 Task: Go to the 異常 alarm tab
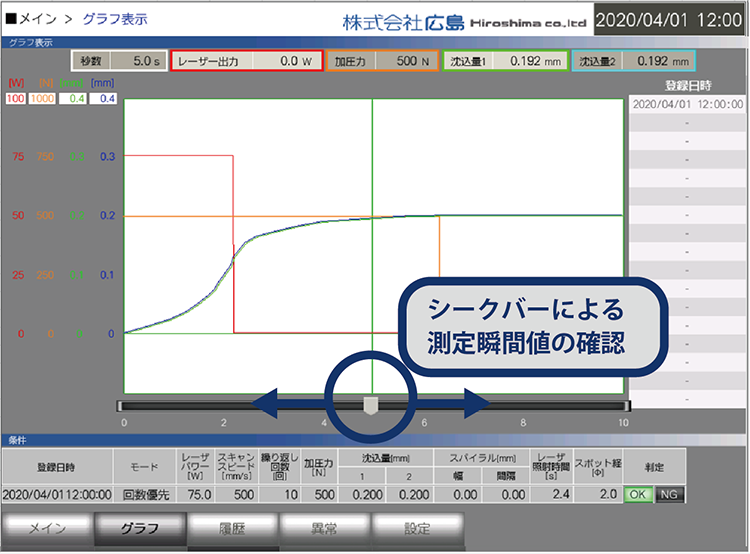[325, 528]
